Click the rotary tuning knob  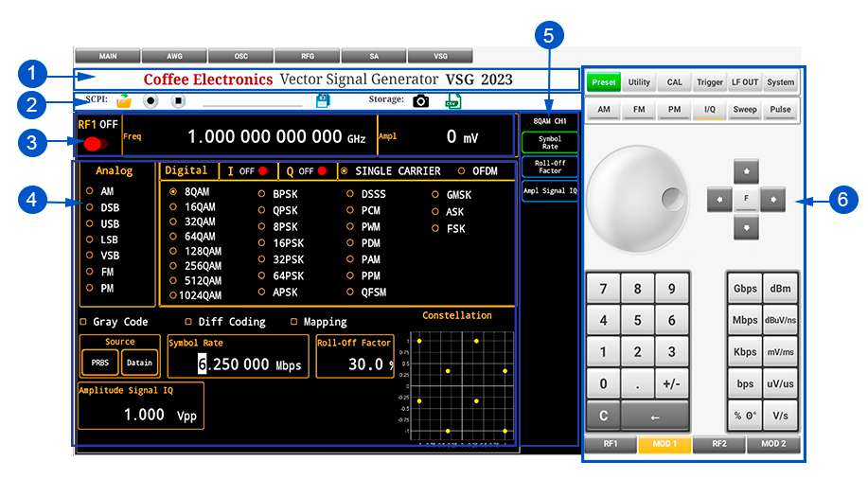pos(638,199)
